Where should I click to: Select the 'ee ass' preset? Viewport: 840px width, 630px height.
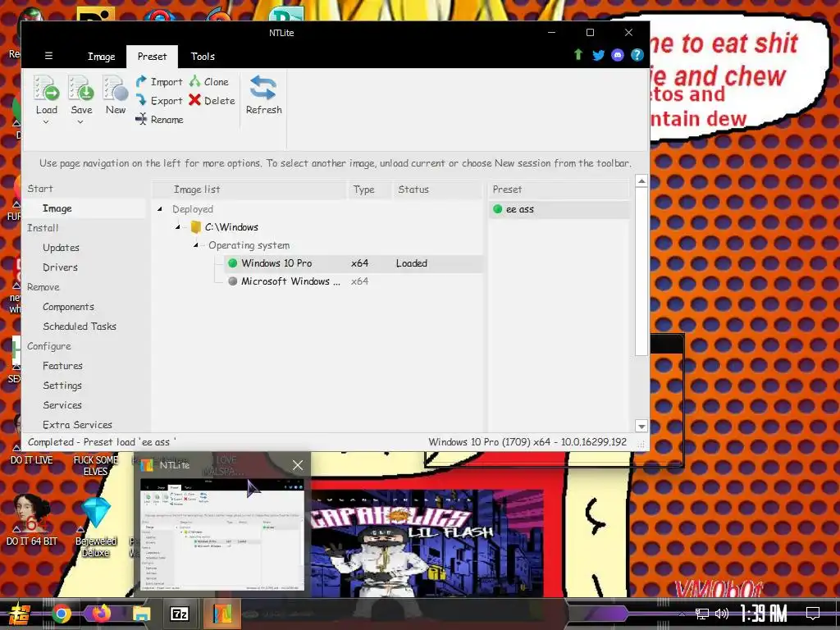(x=559, y=209)
